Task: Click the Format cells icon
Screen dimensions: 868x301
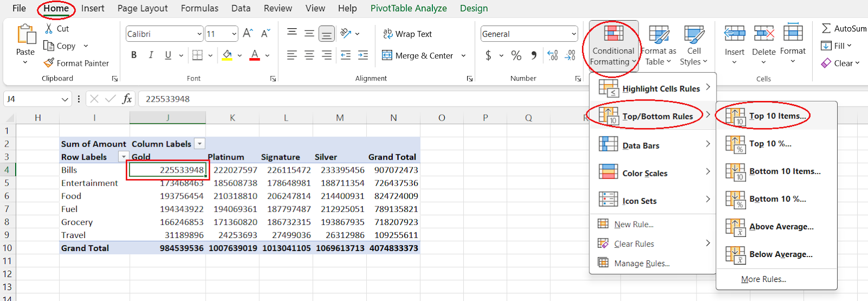Action: pyautogui.click(x=793, y=34)
